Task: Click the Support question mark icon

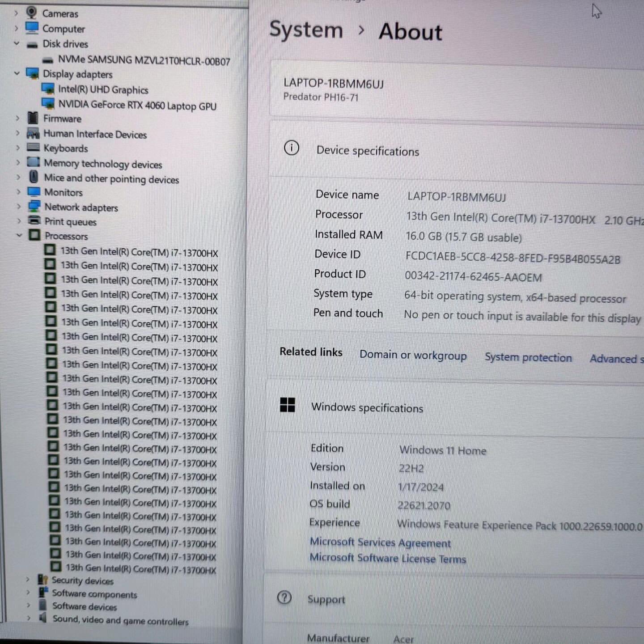Action: point(284,597)
